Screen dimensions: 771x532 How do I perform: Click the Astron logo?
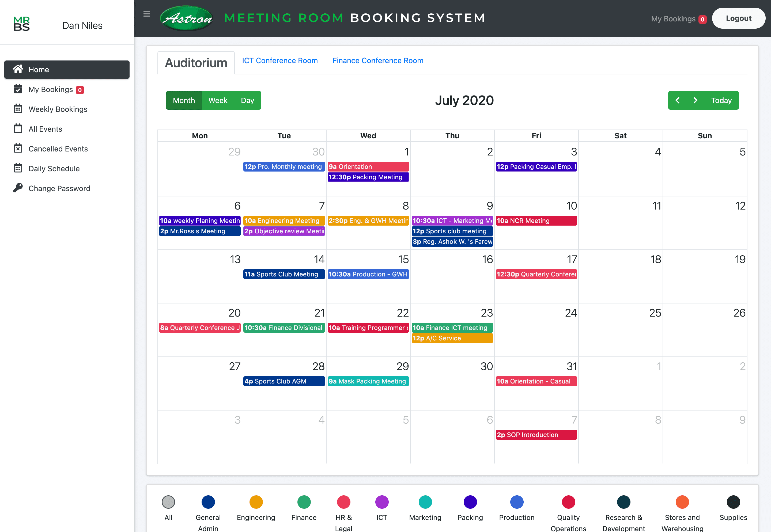(x=187, y=18)
